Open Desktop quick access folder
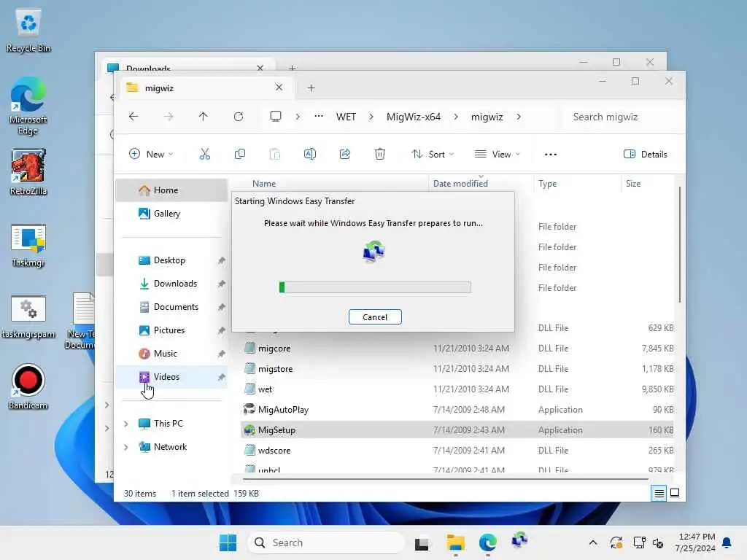Image resolution: width=747 pixels, height=560 pixels. (171, 260)
